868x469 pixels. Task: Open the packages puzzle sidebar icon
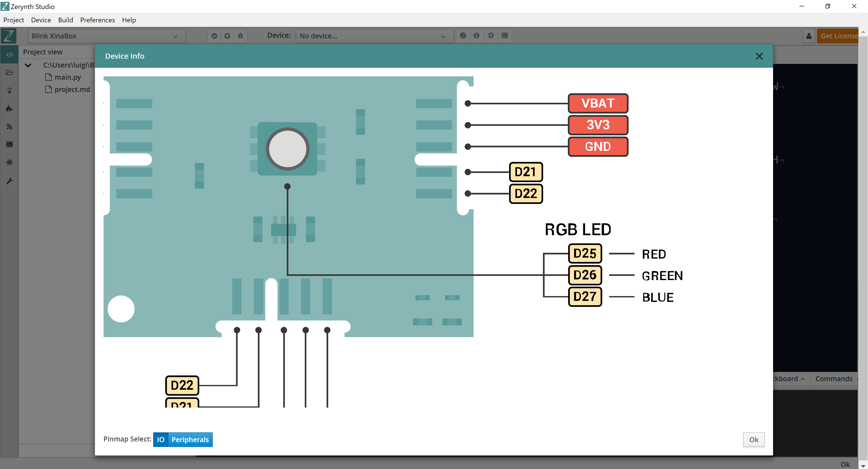9,108
